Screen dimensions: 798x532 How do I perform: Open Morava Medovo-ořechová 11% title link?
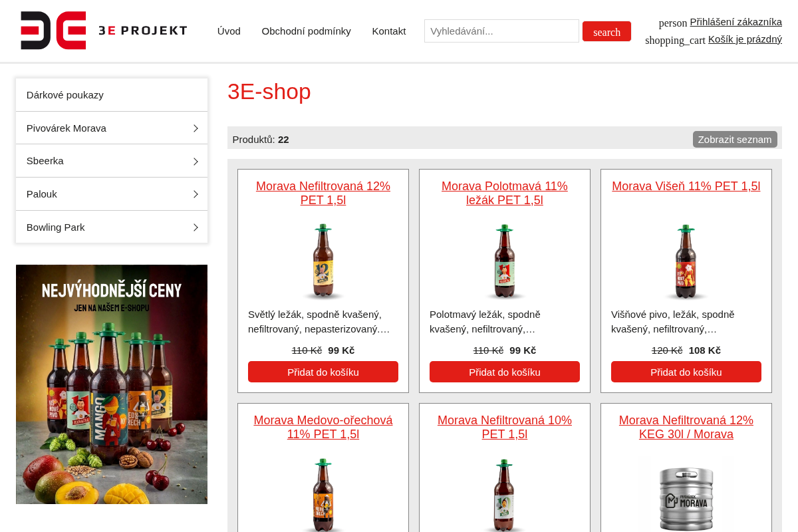click(x=323, y=427)
